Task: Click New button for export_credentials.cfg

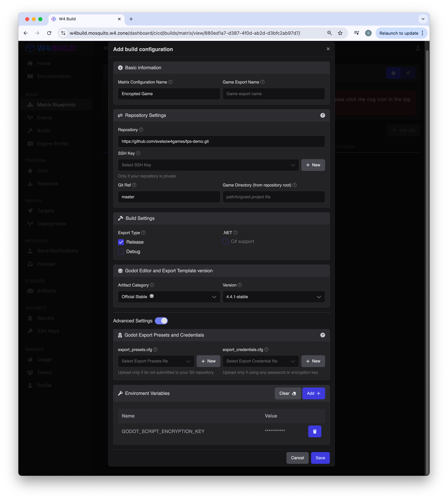Action: click(x=313, y=361)
